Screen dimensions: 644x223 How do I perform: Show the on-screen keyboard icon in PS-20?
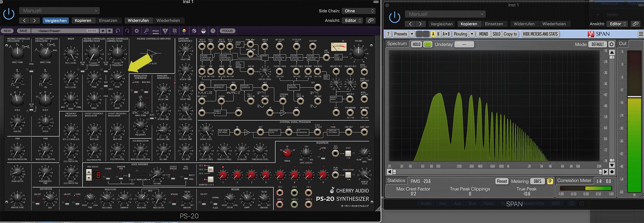(x=204, y=31)
